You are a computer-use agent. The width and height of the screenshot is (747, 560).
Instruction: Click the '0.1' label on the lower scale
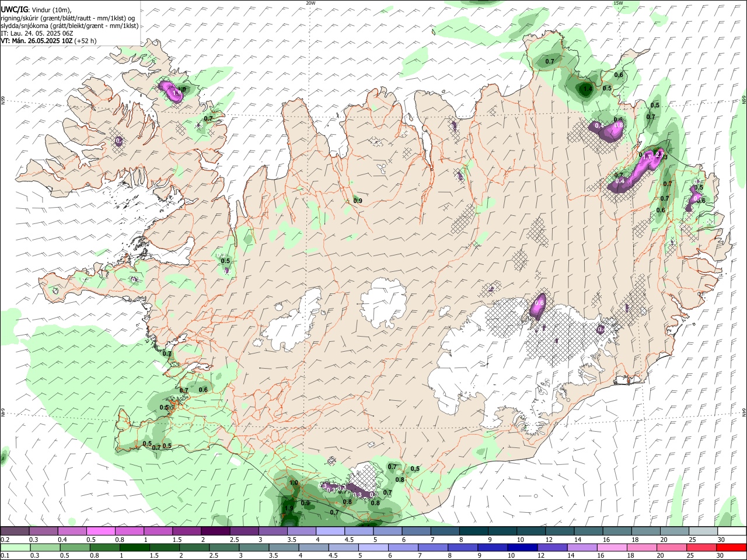pyautogui.click(x=4, y=555)
